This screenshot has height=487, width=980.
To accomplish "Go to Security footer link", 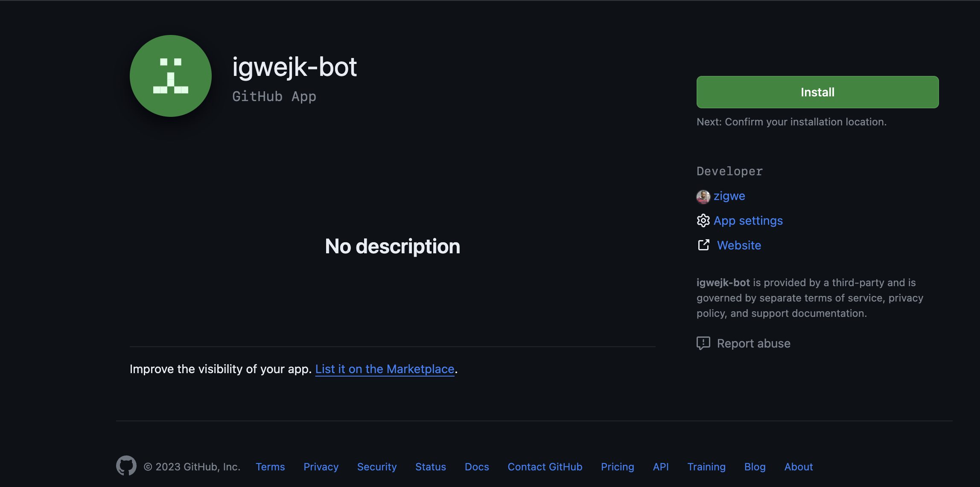I will [377, 467].
